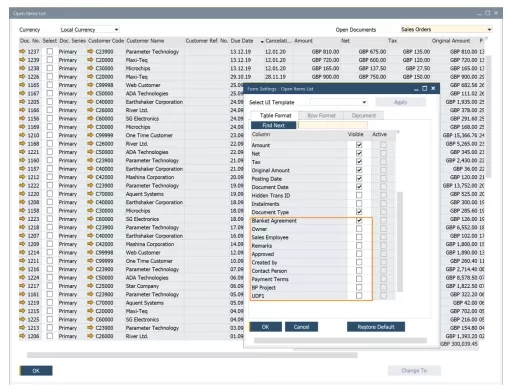Follow the link arrow for doc 1206
Viewport: 509px width, 391px height.
click(x=22, y=336)
